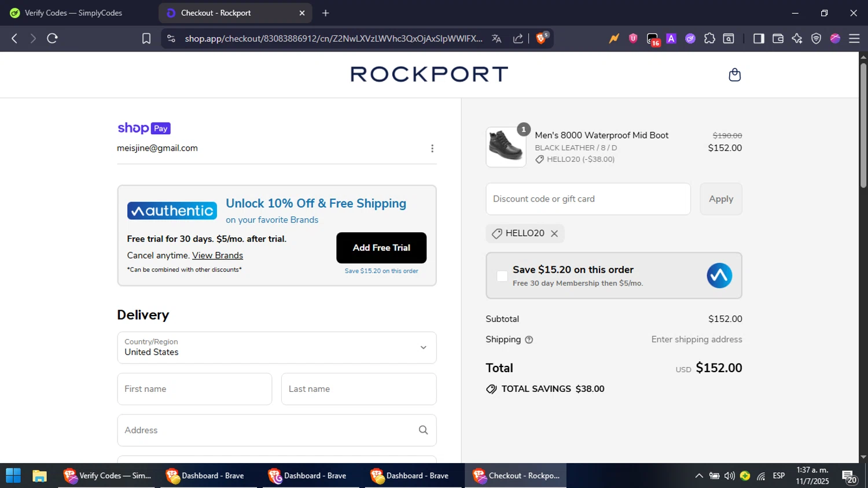The image size is (868, 488).
Task: Switch to Checkout - Rockport taskbar window
Action: [x=516, y=476]
